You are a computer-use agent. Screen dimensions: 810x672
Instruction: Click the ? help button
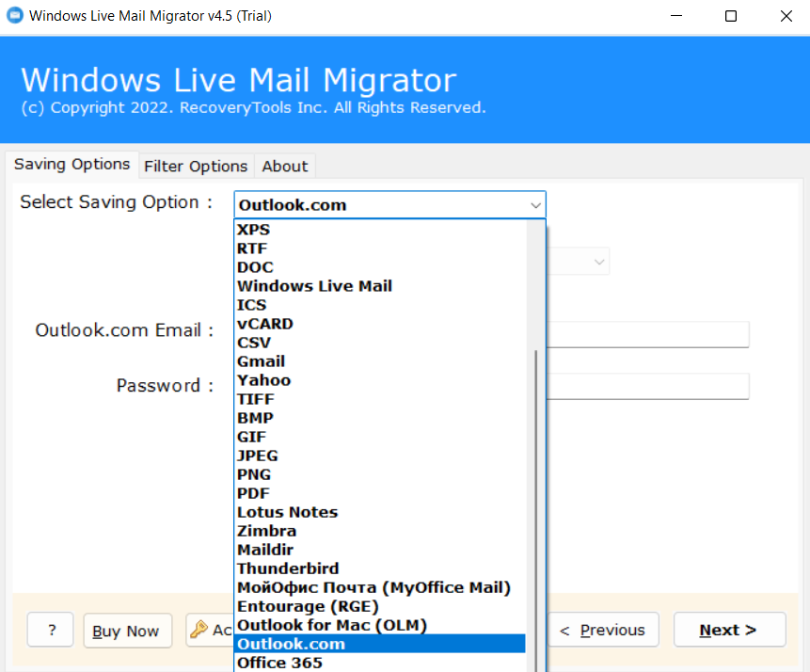pyautogui.click(x=51, y=630)
